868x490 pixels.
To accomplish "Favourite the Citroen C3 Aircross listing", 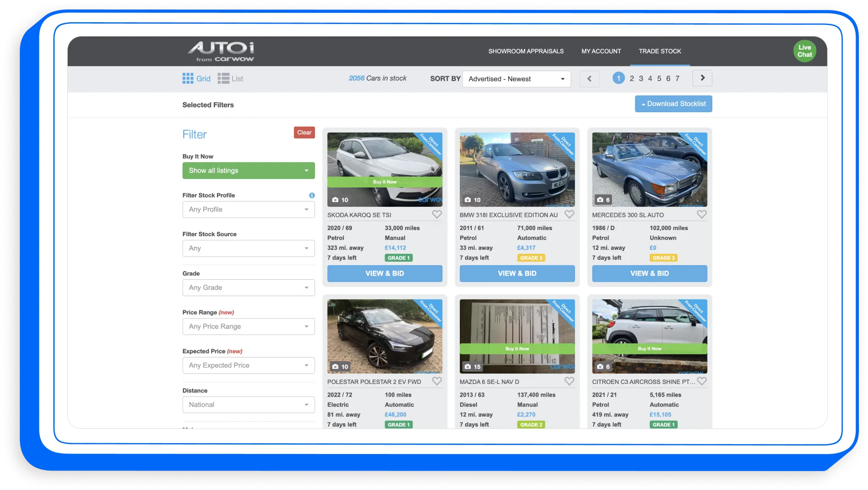I will [702, 381].
